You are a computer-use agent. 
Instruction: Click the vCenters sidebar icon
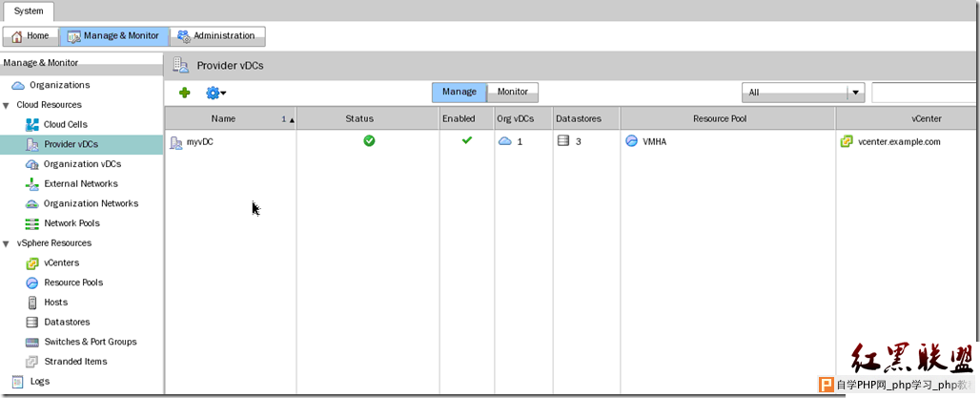point(31,263)
